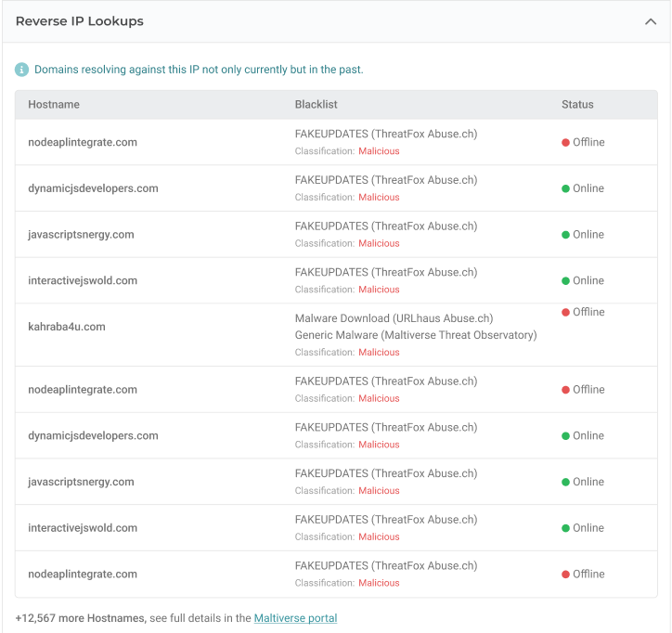Click the first row's red Offline status dot

click(565, 143)
